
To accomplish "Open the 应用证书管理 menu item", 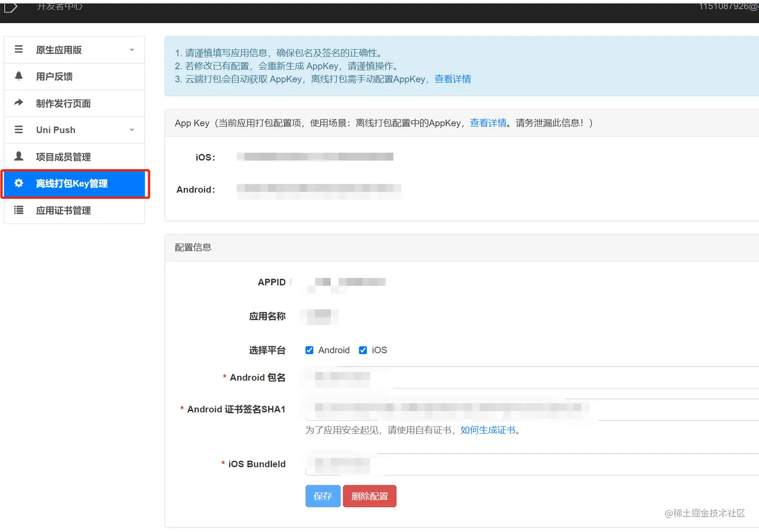I will tap(74, 211).
